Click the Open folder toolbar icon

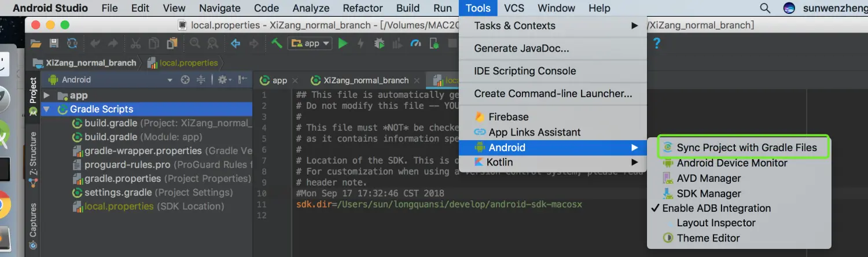(36, 43)
